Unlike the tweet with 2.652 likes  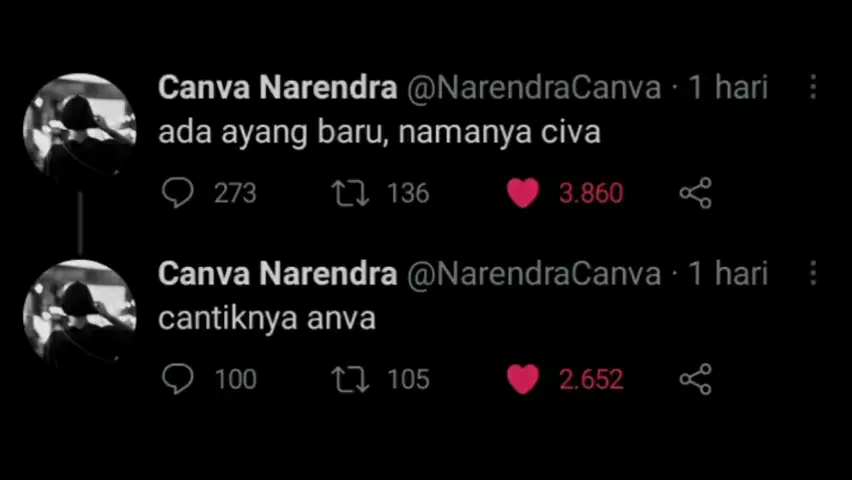pos(523,379)
